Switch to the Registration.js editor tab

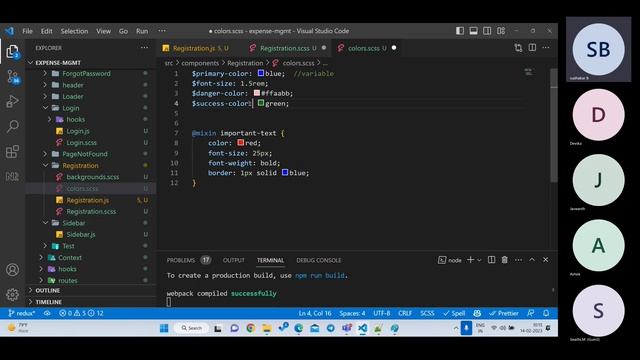click(200, 48)
